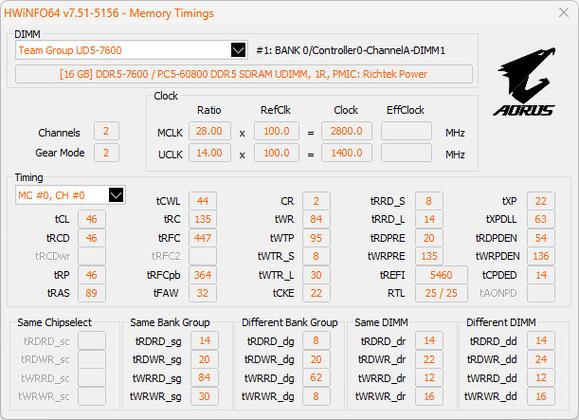Click the tRDWR_dd value 24
579x420 pixels.
541,359
